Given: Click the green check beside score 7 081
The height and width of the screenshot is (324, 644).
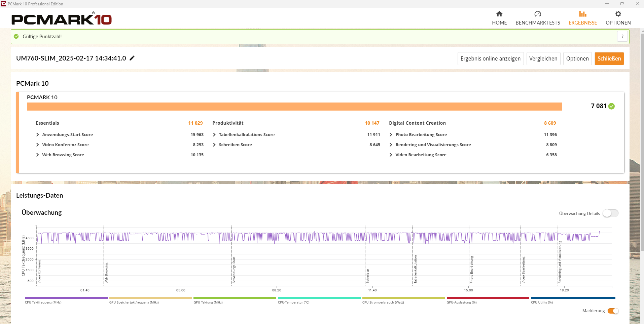Looking at the screenshot, I should pos(612,106).
